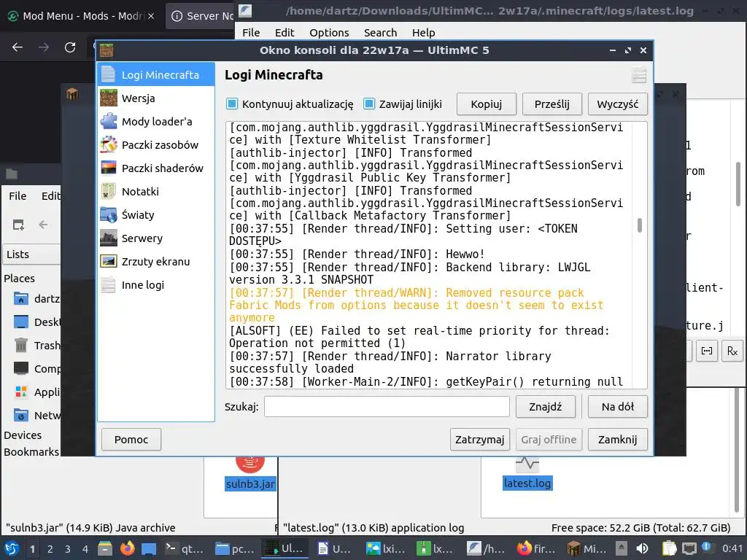Open the Światy page
Image resolution: width=747 pixels, height=560 pixels.
156,215
